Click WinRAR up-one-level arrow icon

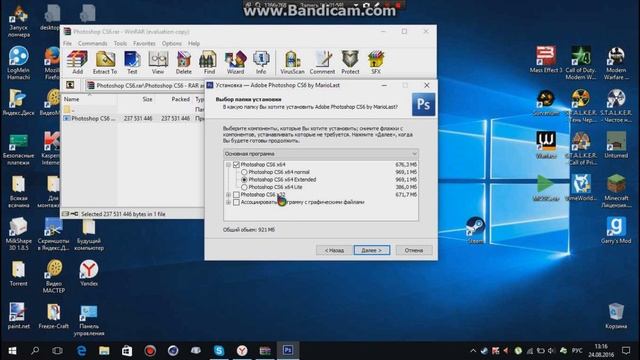point(70,85)
